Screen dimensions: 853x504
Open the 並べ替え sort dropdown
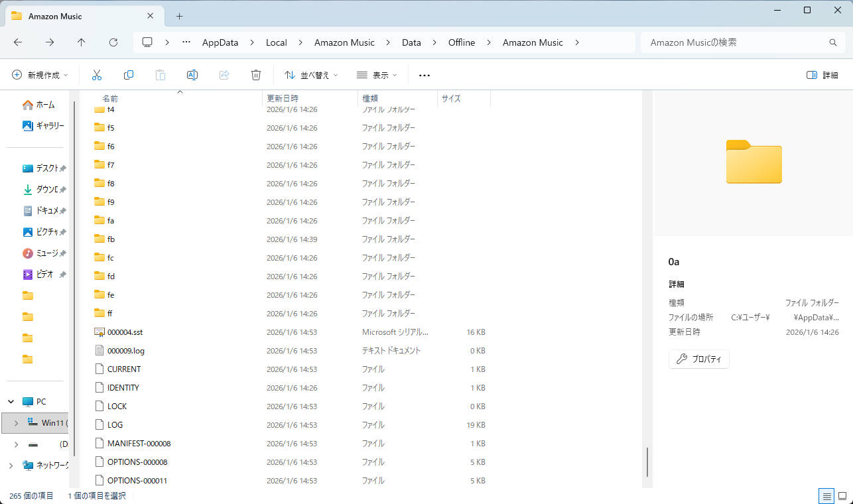[310, 74]
